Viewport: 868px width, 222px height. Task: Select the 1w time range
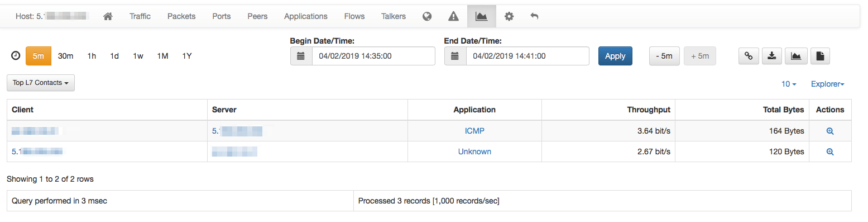click(138, 56)
